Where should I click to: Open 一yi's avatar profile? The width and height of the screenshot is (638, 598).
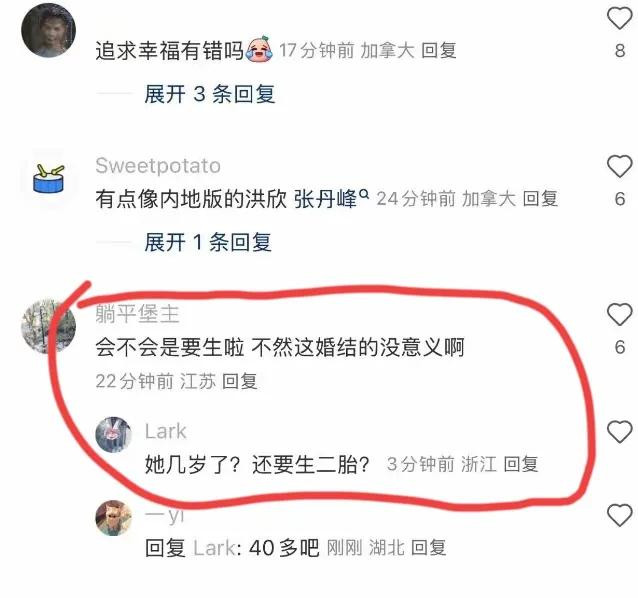pos(114,518)
